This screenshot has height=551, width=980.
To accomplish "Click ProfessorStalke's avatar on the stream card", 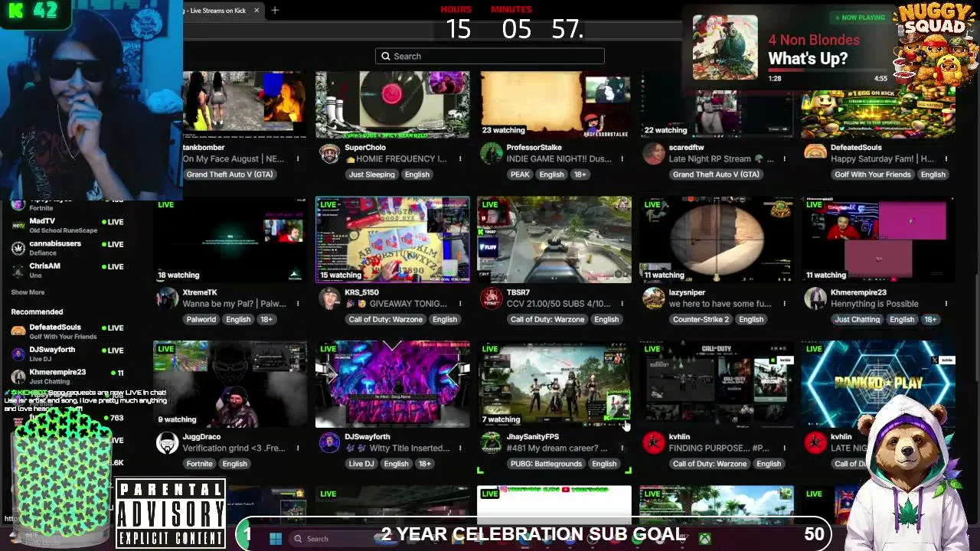I will point(492,153).
